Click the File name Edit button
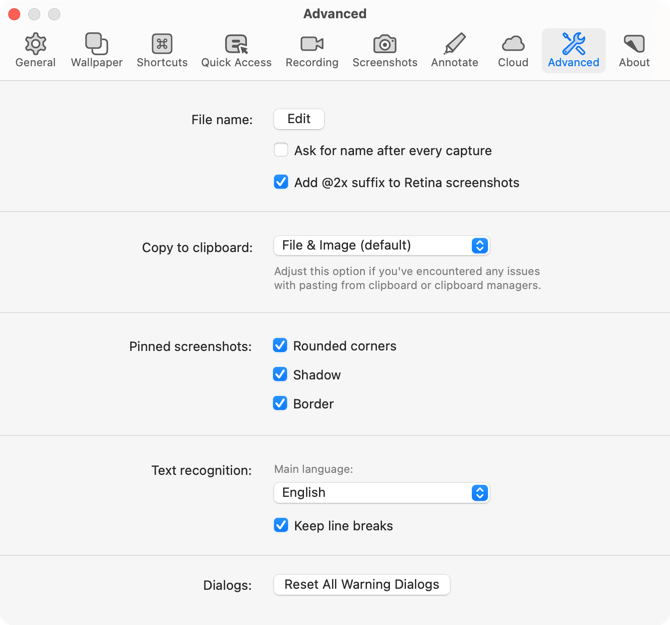Viewport: 670px width, 625px height. 299,119
